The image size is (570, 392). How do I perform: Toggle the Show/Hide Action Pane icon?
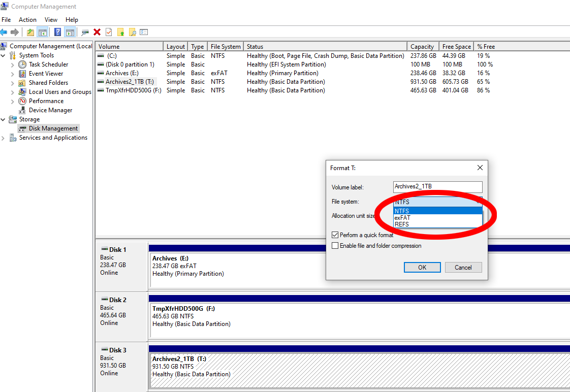click(70, 32)
